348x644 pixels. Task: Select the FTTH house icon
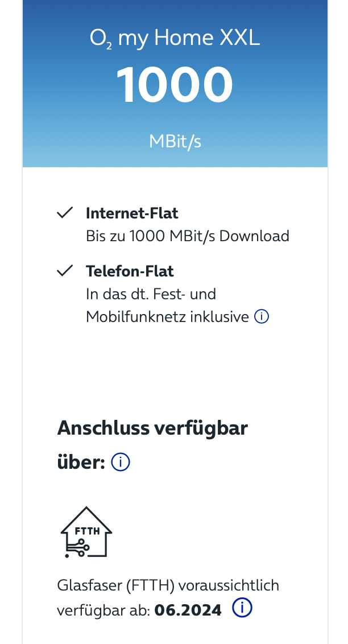86,531
